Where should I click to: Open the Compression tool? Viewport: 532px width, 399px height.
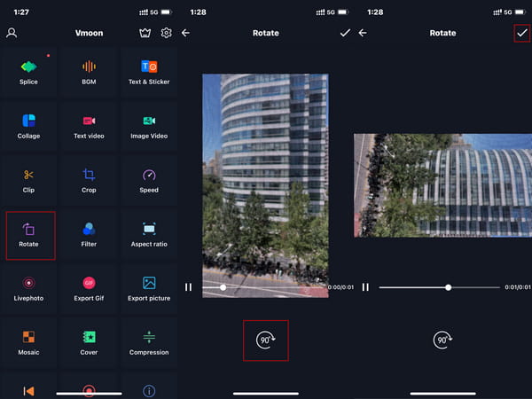pos(149,342)
